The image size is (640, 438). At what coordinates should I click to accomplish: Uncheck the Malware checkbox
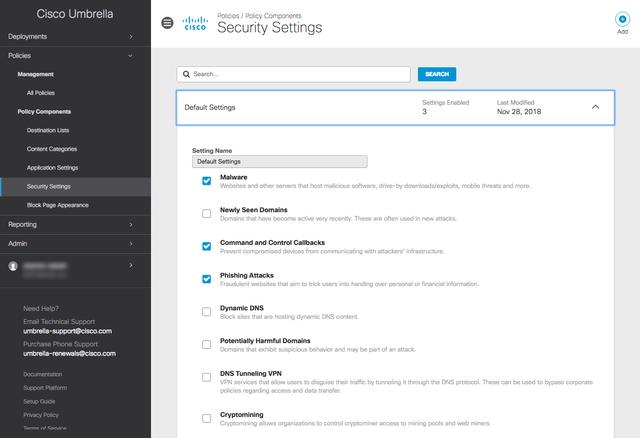pos(207,181)
